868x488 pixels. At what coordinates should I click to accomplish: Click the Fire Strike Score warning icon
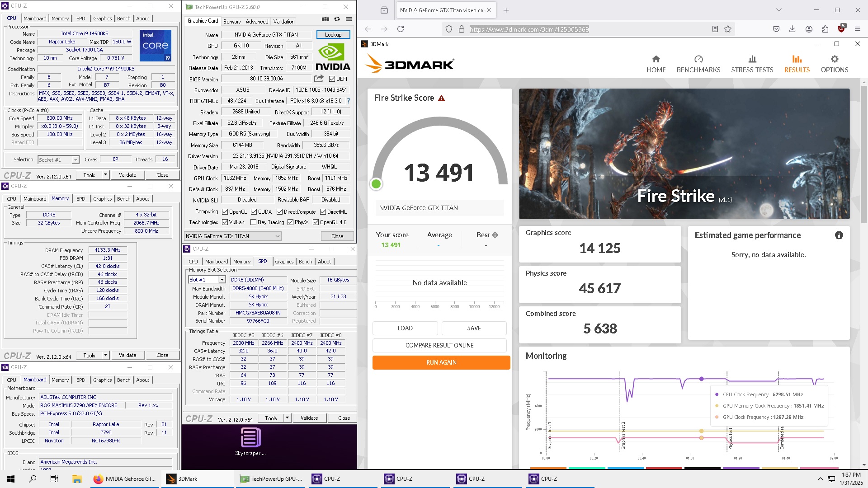coord(442,98)
